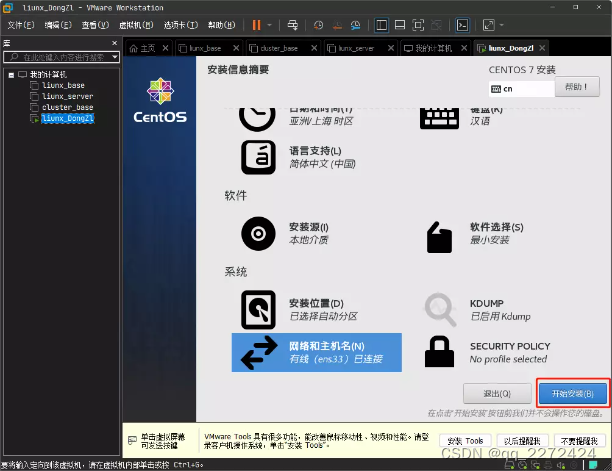Click the network adapter status bar icon
612x471 pixels.
(536, 465)
